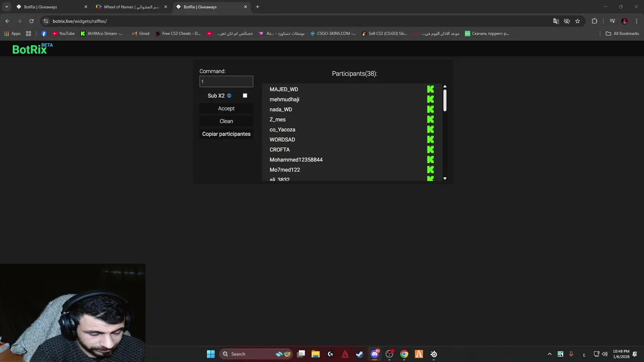Open the media controls icon in Chrome toolbar
The height and width of the screenshot is (362, 644).
click(612, 21)
